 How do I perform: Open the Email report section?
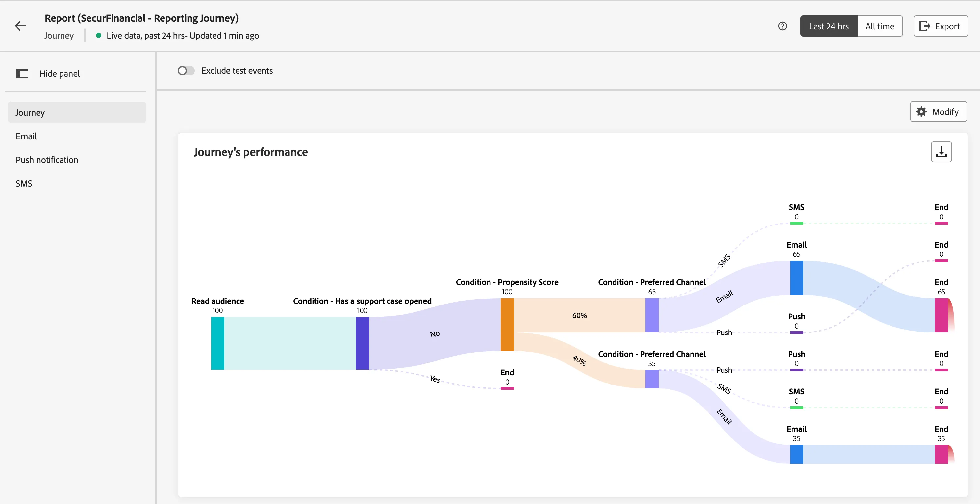77,136
